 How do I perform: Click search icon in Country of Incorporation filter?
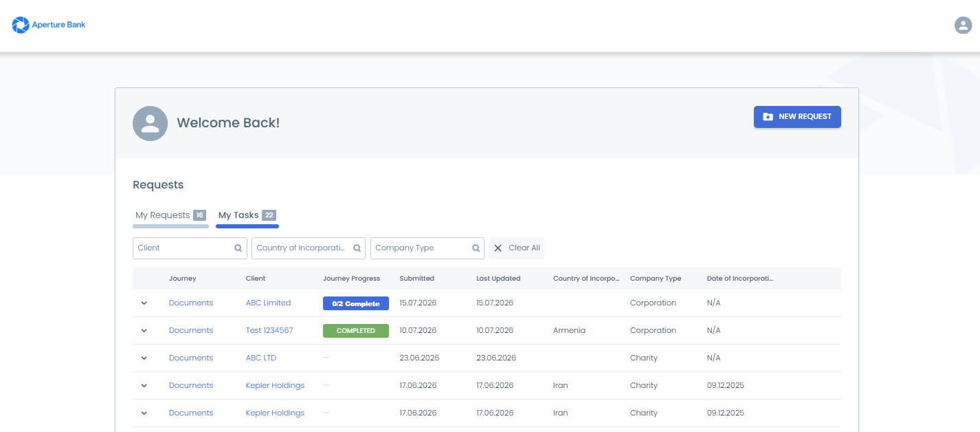click(357, 248)
